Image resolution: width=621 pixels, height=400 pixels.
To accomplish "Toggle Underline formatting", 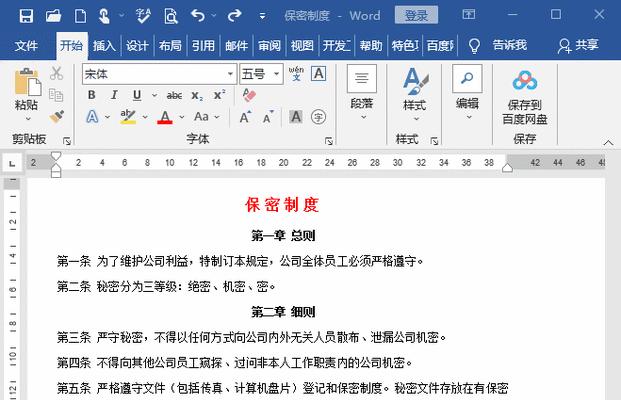I will [137, 95].
